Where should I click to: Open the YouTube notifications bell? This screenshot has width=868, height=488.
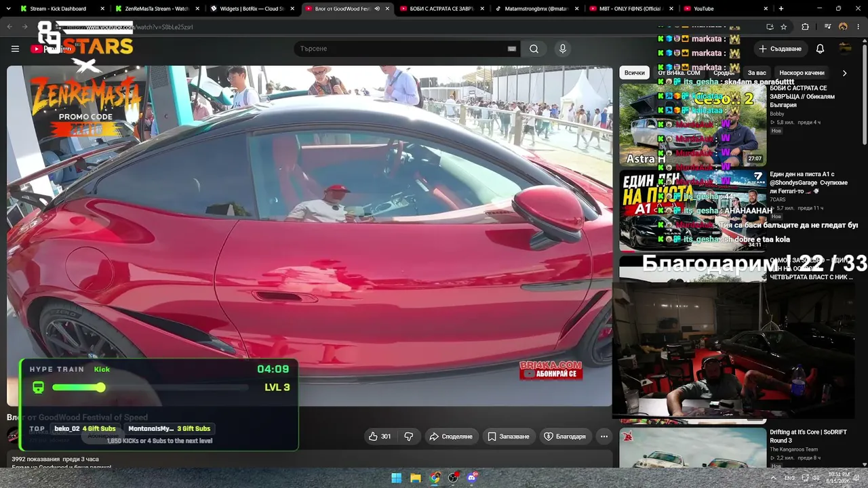[820, 49]
